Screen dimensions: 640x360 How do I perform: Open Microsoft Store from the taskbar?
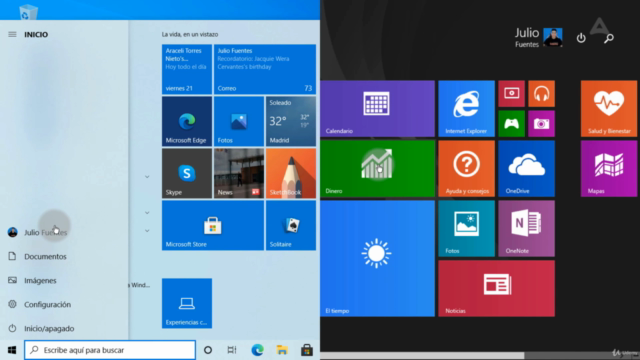pyautogui.click(x=307, y=350)
